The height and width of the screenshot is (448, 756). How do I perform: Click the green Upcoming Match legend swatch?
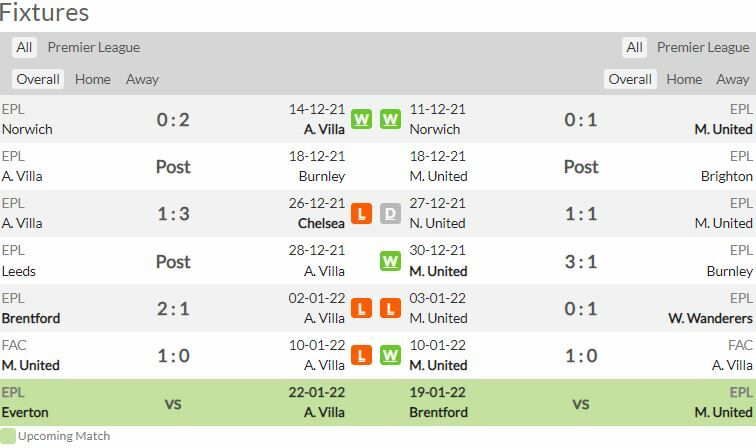tap(8, 436)
